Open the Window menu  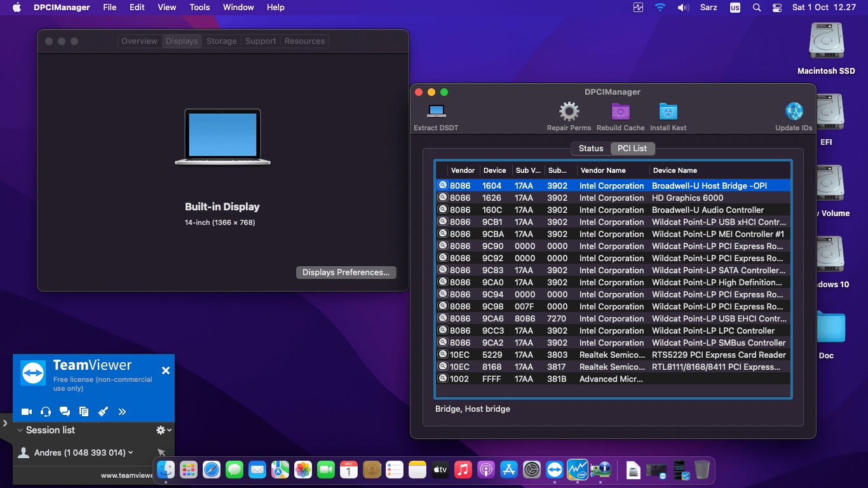point(238,8)
